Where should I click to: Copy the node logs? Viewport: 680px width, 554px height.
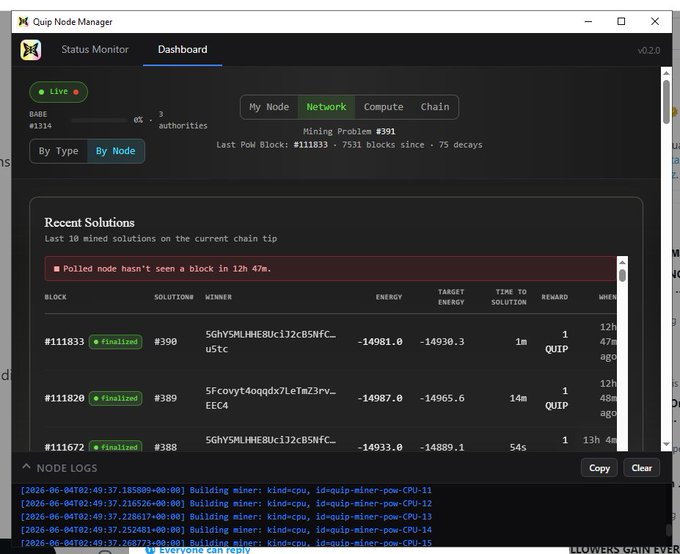[x=599, y=468]
